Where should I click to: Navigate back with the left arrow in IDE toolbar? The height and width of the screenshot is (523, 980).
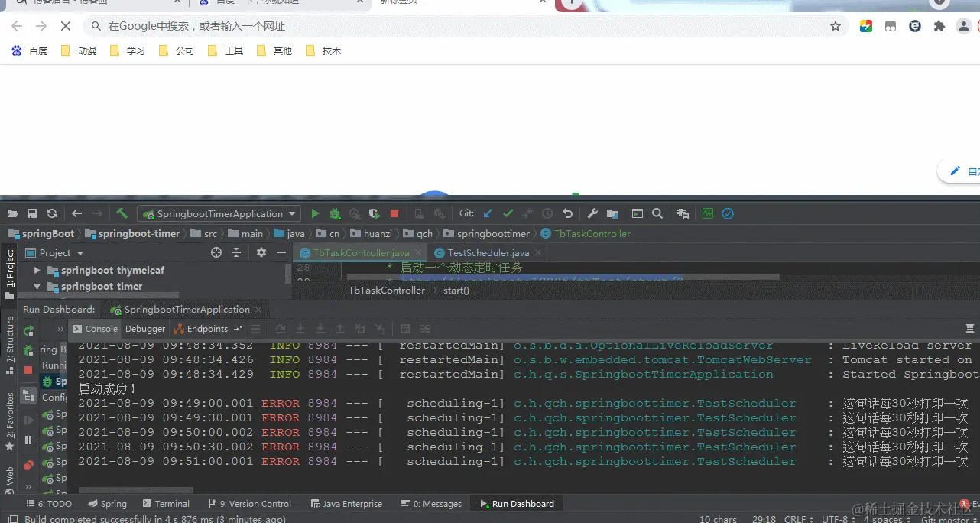coord(77,214)
